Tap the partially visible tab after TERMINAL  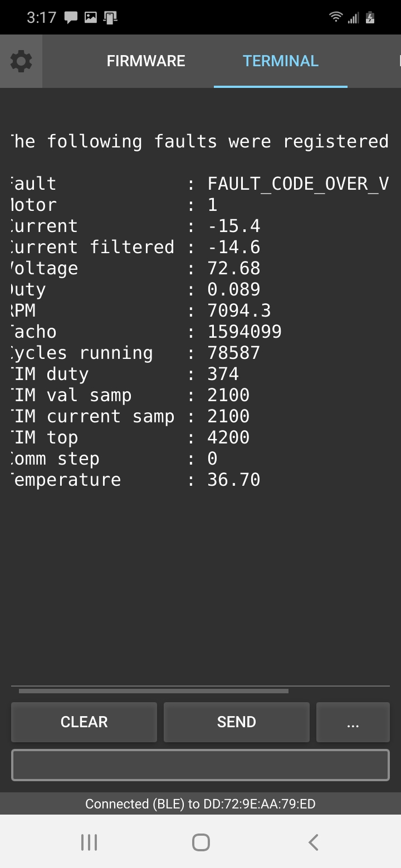[399, 61]
